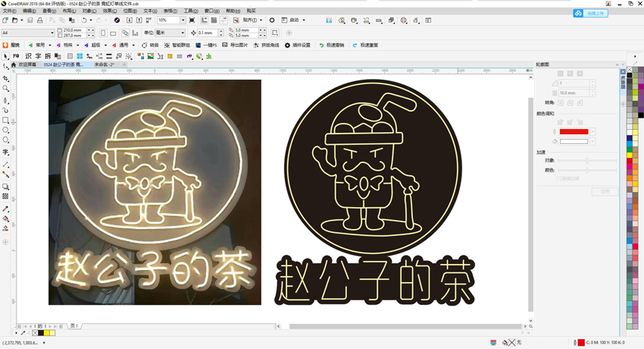Click the 转曲 convert to curves button

(x=150, y=46)
